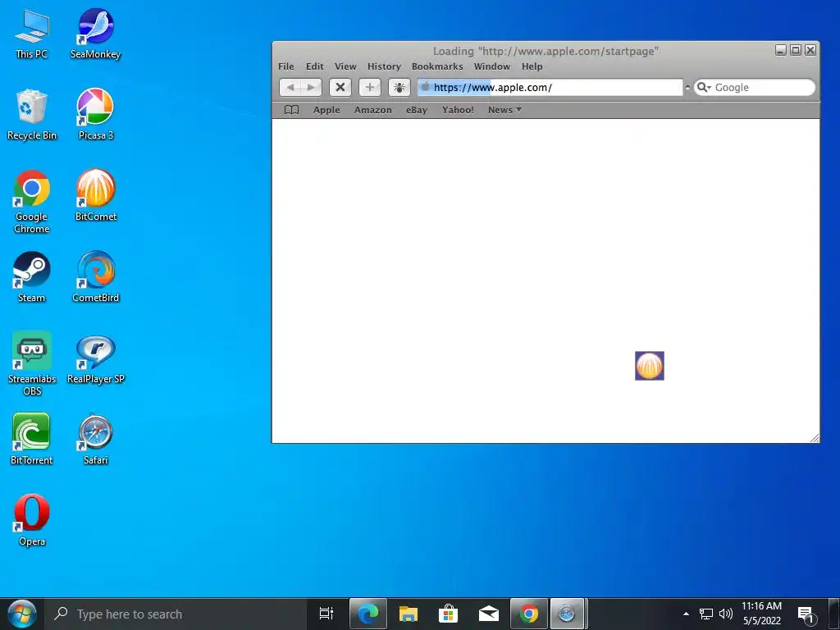Open the SeaMonkey desktop shortcut

pyautogui.click(x=95, y=34)
